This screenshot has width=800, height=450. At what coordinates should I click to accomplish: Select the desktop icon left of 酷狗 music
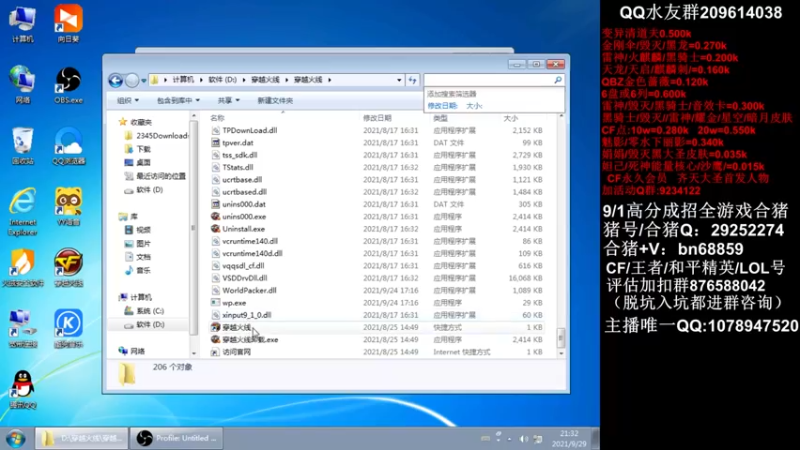pos(22,328)
